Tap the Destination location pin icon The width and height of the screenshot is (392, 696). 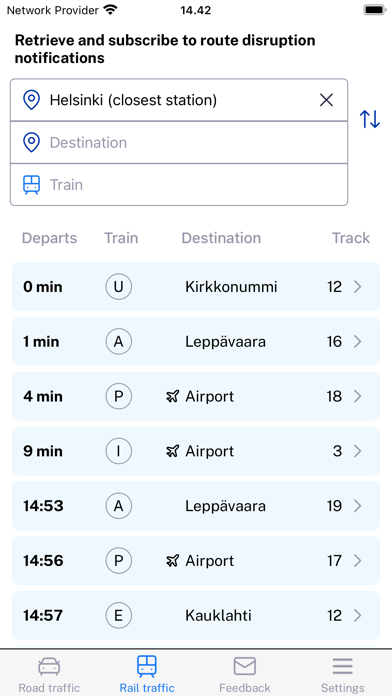click(32, 142)
